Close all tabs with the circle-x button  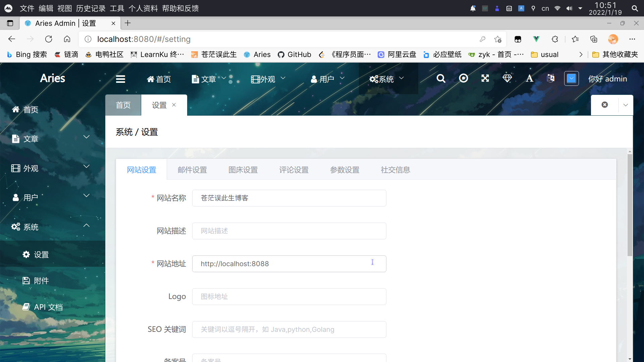point(604,105)
